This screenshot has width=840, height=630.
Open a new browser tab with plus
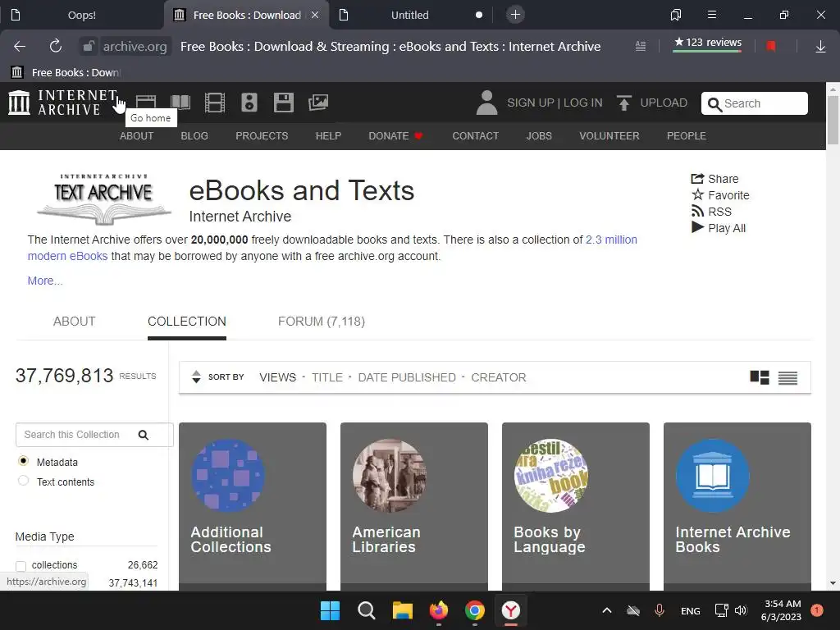tap(515, 15)
